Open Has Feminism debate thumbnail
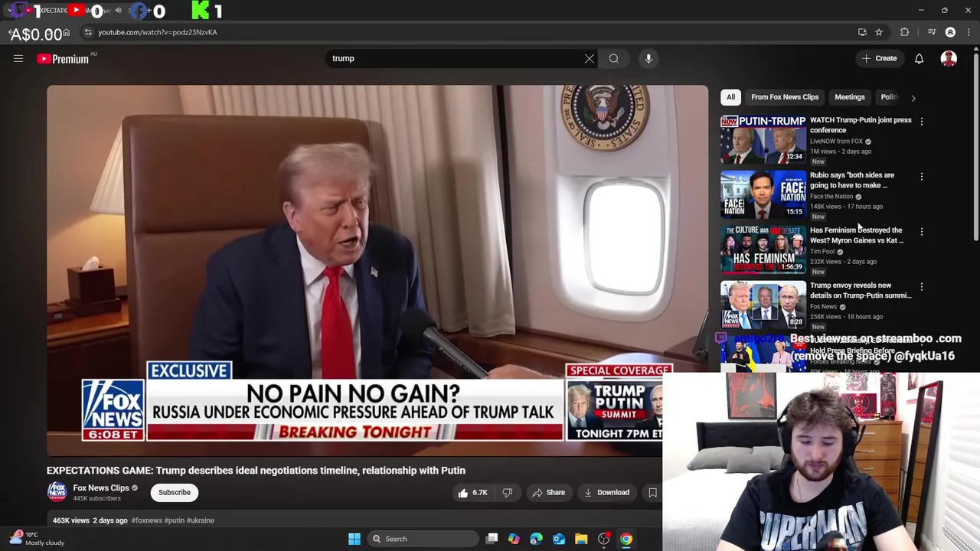Image resolution: width=980 pixels, height=551 pixels. 763,249
